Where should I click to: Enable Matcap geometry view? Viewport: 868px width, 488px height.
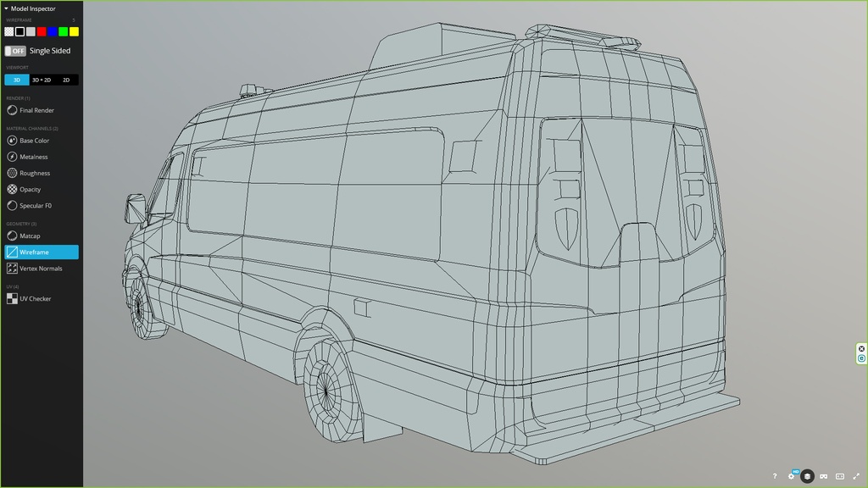[30, 236]
